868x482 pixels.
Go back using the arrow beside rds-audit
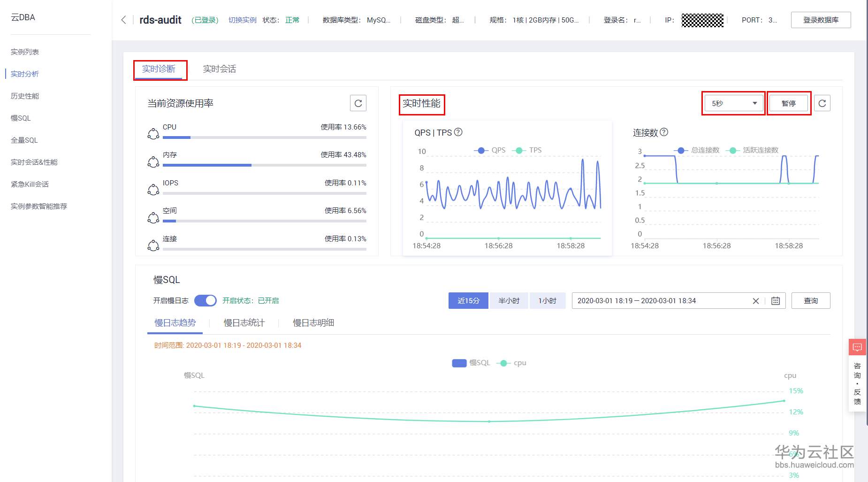click(123, 20)
